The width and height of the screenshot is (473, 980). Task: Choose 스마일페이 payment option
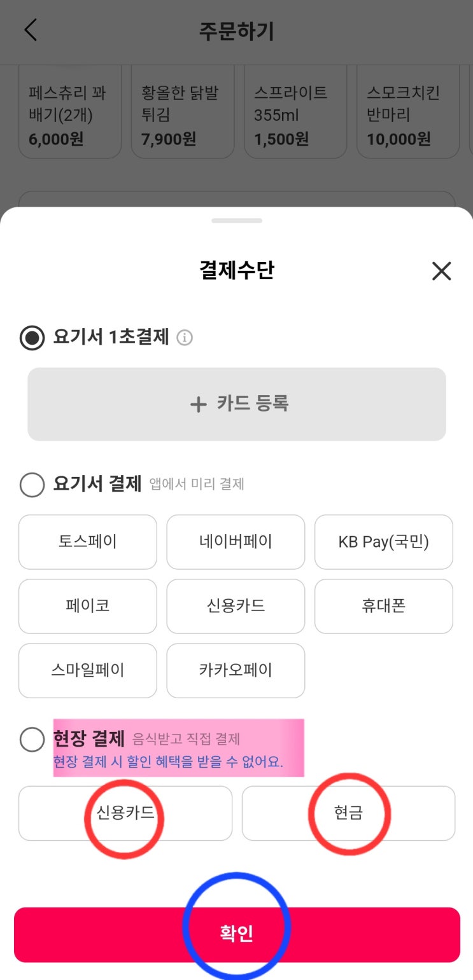pyautogui.click(x=88, y=670)
